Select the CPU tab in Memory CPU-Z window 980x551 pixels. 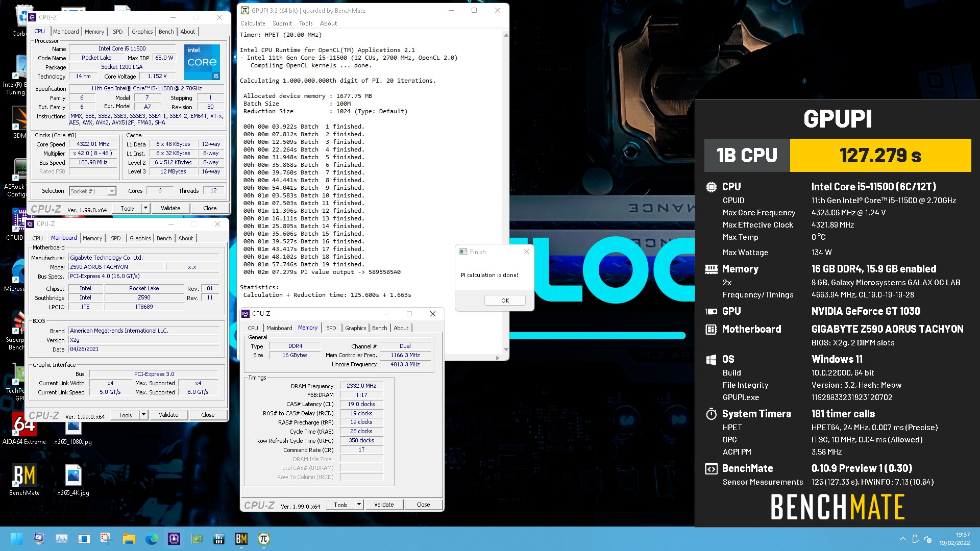pyautogui.click(x=253, y=328)
